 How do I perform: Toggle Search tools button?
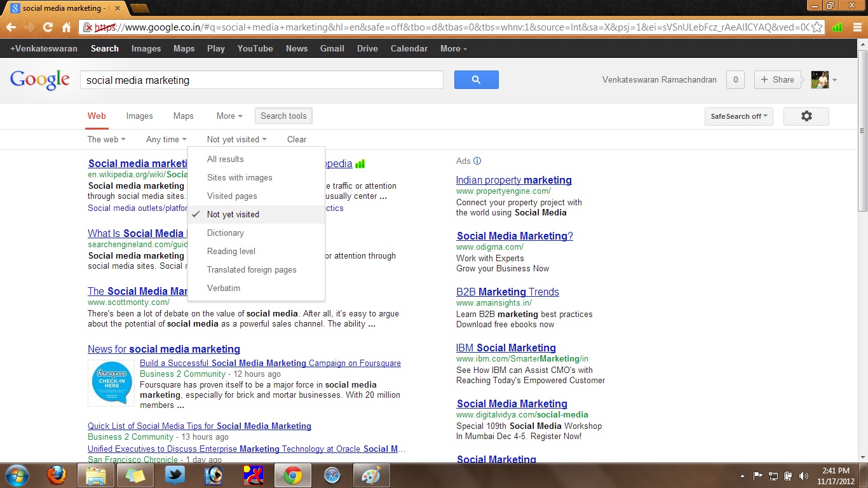click(283, 116)
